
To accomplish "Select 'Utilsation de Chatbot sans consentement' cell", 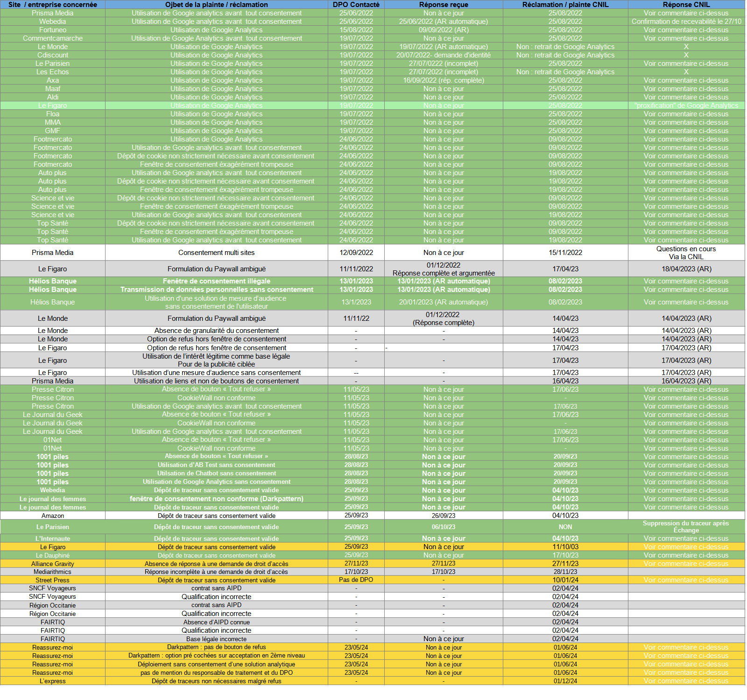I will (217, 474).
